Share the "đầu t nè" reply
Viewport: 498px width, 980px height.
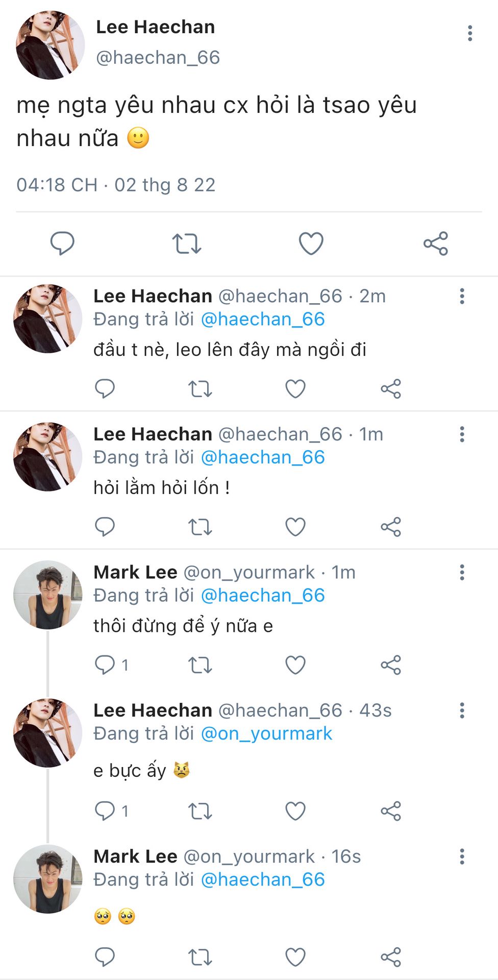[391, 389]
